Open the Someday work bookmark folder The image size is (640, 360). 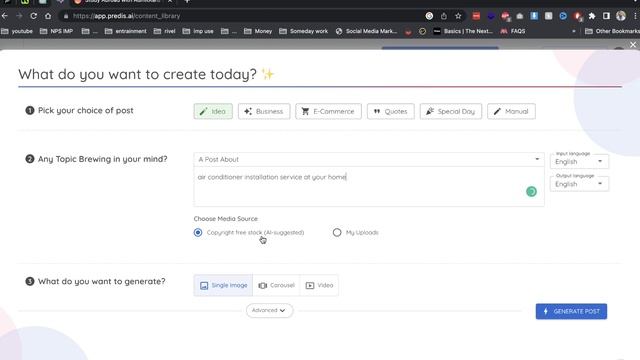(304, 31)
